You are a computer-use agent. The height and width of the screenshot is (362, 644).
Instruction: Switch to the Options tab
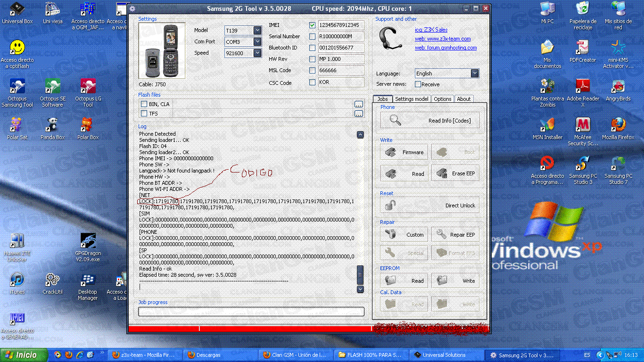(x=443, y=99)
